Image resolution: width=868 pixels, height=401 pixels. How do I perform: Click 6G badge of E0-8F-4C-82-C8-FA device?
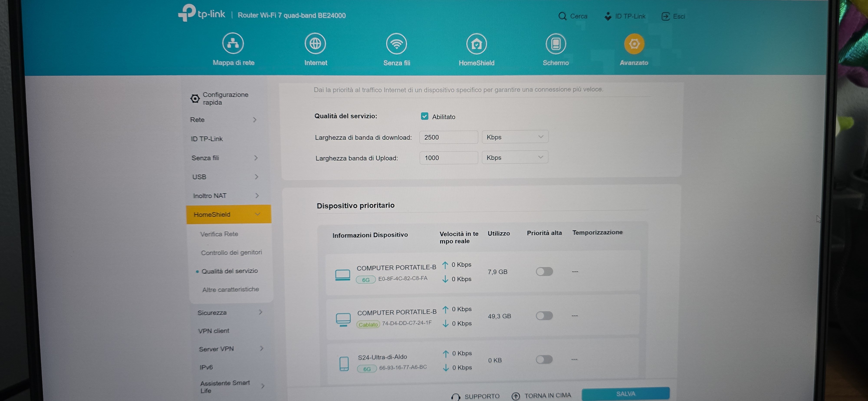pos(366,280)
